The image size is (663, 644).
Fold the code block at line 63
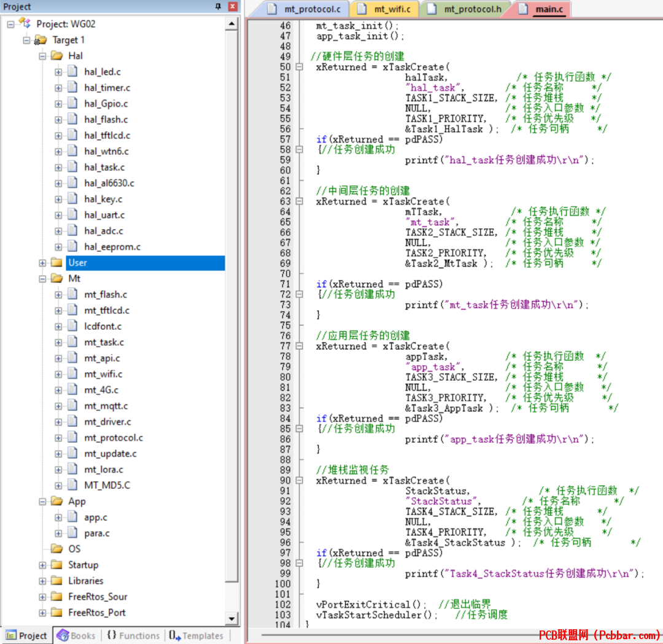tap(300, 201)
